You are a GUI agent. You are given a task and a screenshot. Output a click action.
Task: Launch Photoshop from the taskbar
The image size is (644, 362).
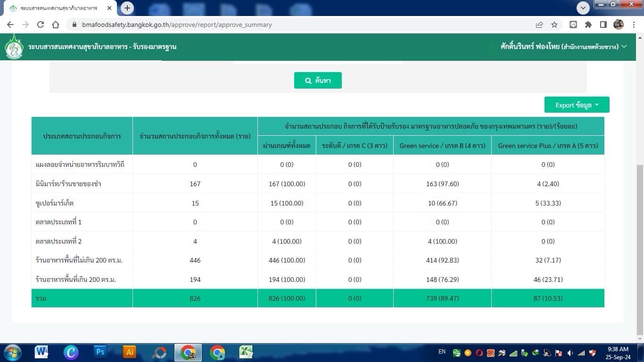(x=100, y=352)
